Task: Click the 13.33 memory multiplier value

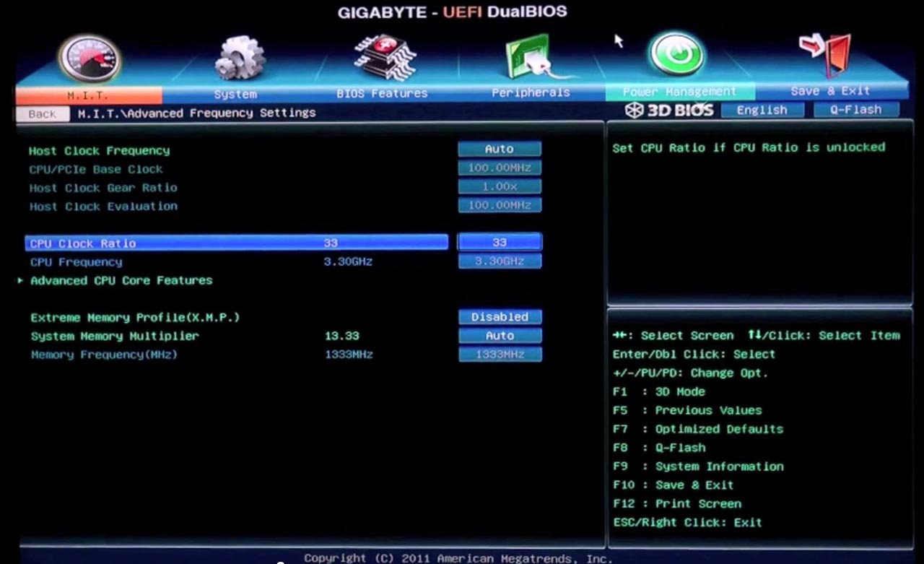Action: pyautogui.click(x=342, y=336)
